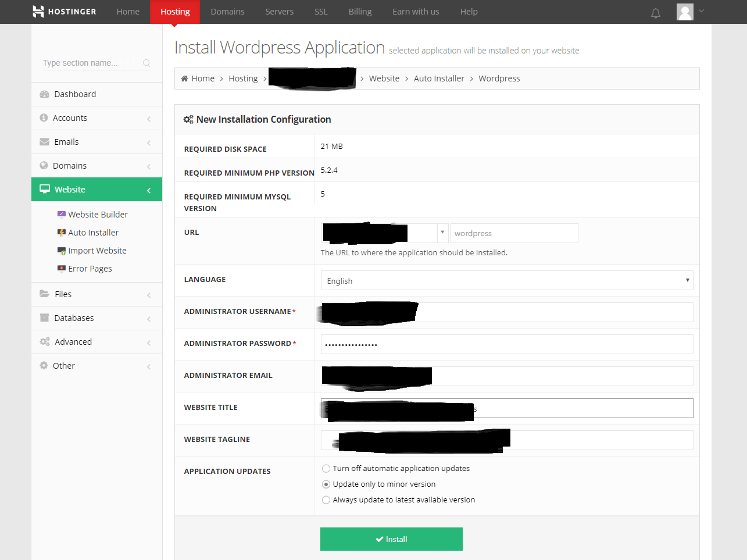The image size is (747, 560).
Task: Collapse the Website section chevron
Action: click(149, 190)
